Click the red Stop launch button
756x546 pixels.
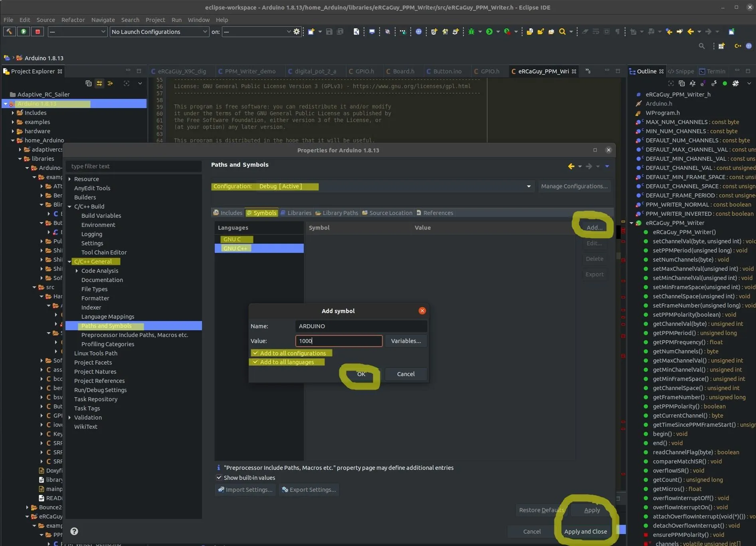coord(38,32)
